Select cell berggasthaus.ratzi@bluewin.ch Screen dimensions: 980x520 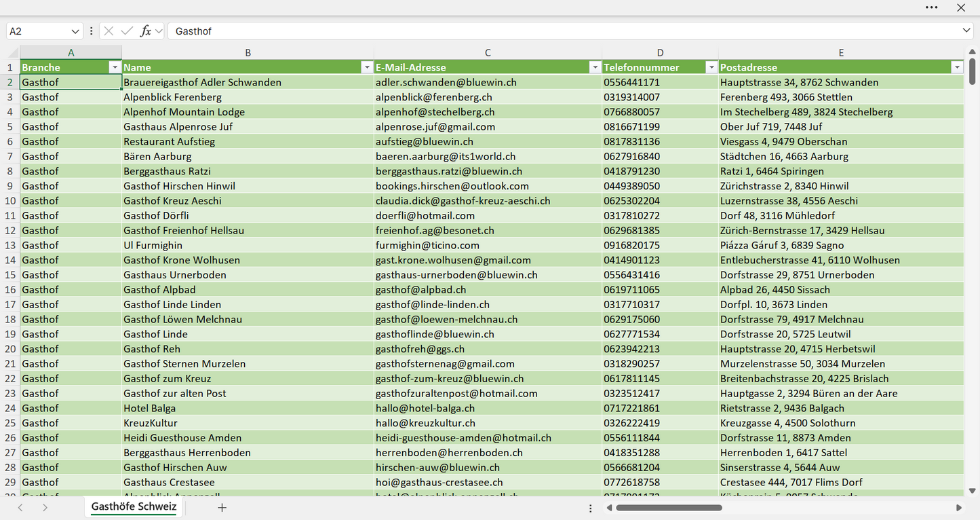click(x=488, y=171)
